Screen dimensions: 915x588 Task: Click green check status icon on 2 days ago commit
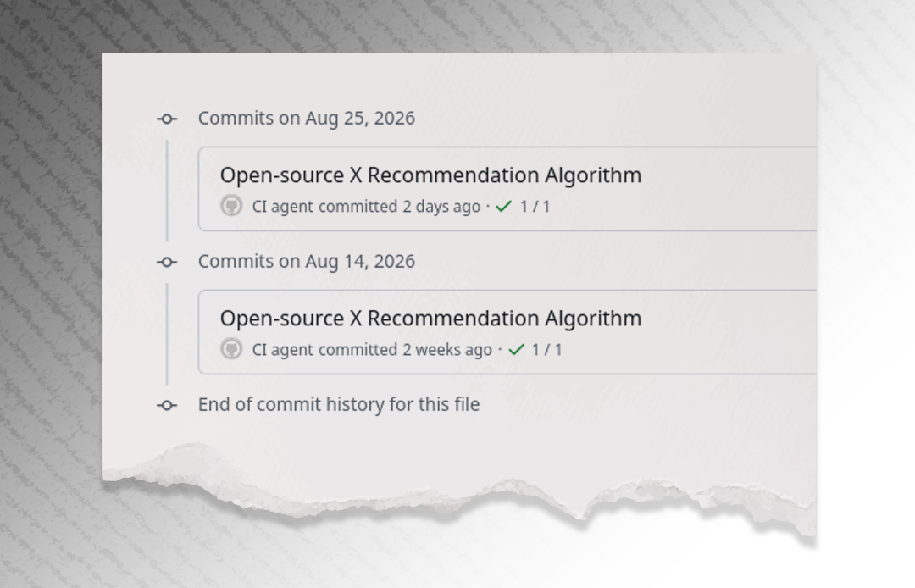(x=503, y=206)
